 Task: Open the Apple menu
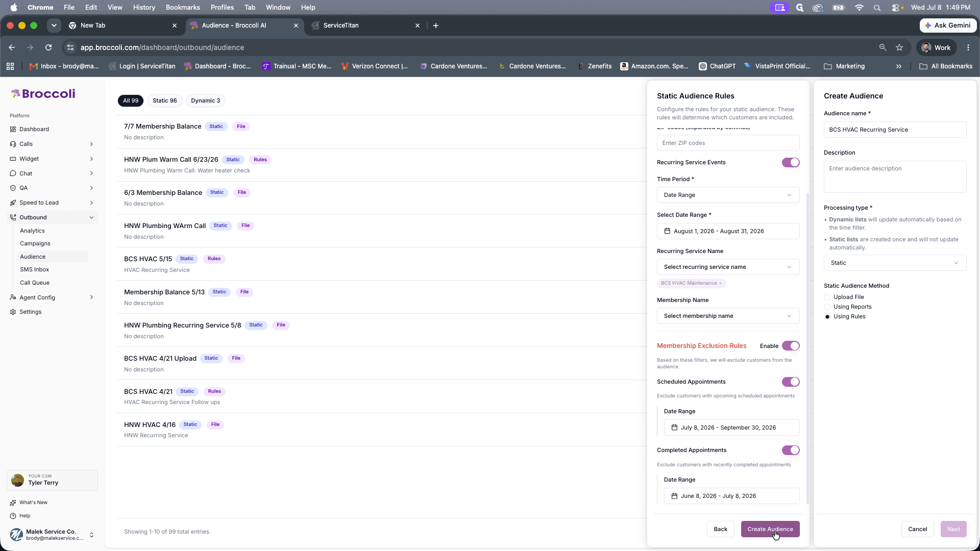(14, 8)
